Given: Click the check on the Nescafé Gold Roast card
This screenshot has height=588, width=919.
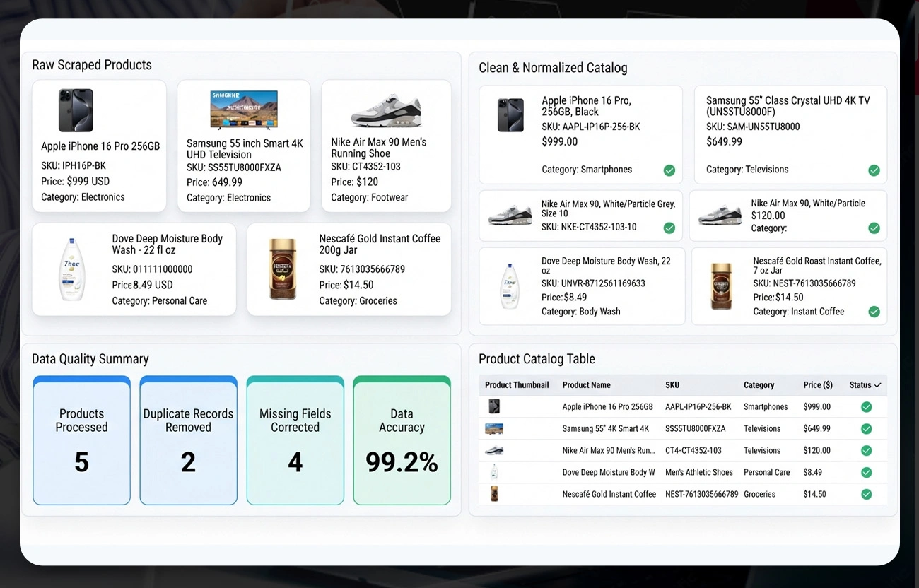Looking at the screenshot, I should pos(874,312).
